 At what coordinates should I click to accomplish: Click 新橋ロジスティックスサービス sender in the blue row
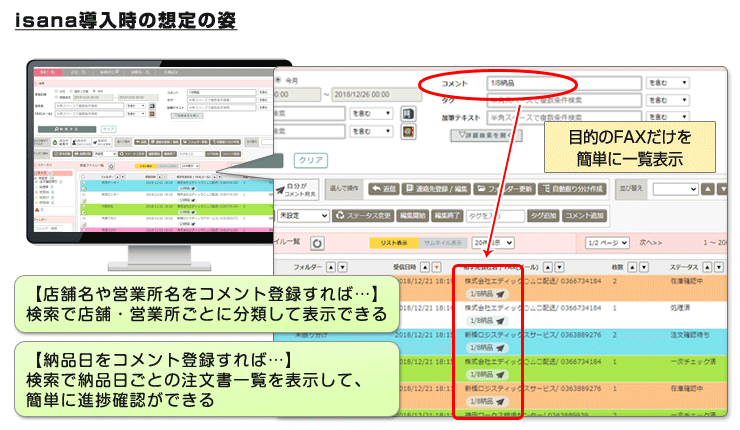click(x=511, y=335)
